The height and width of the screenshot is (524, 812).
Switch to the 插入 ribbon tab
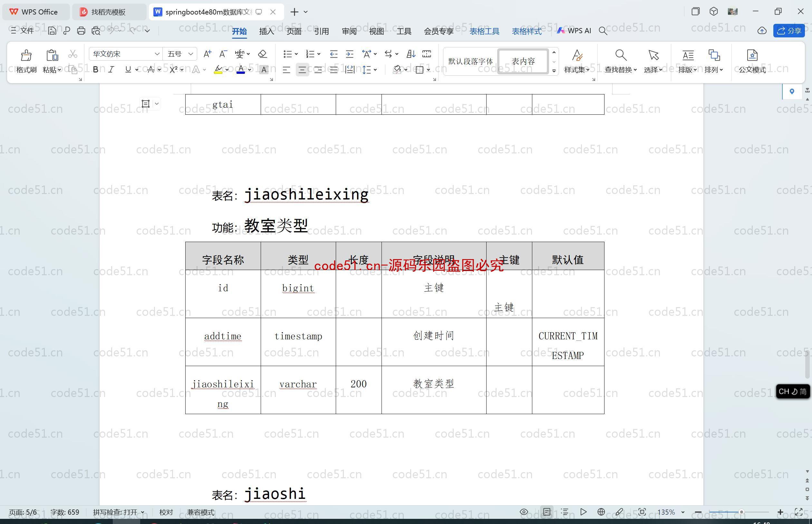tap(266, 31)
